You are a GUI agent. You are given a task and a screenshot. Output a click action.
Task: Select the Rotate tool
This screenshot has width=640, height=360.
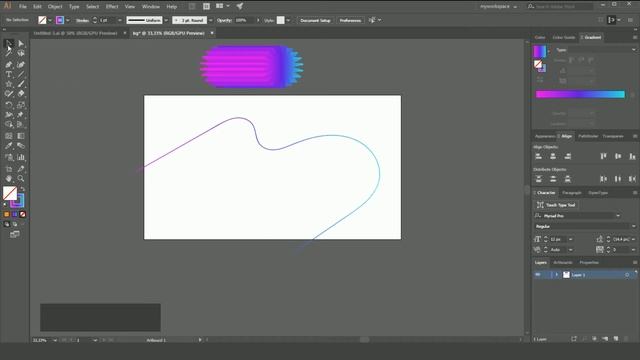tap(9, 105)
